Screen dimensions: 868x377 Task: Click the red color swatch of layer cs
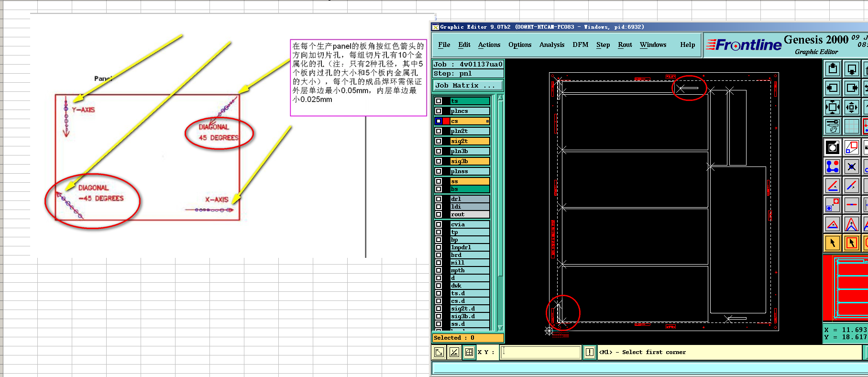446,121
